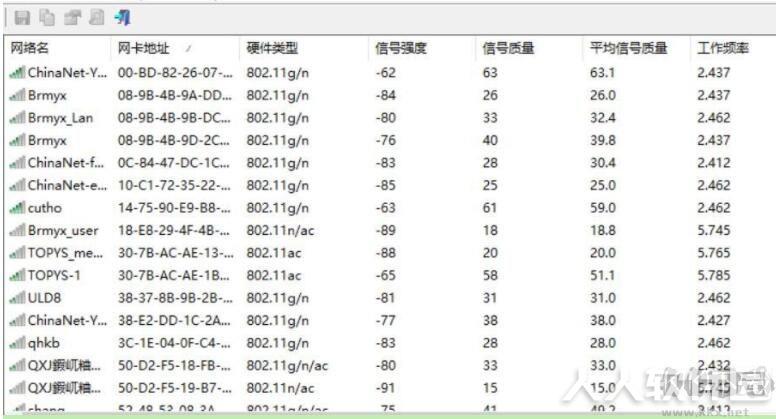Screen dimensions: 776x419
Task: Click signal strength value -65
Action: tap(386, 276)
